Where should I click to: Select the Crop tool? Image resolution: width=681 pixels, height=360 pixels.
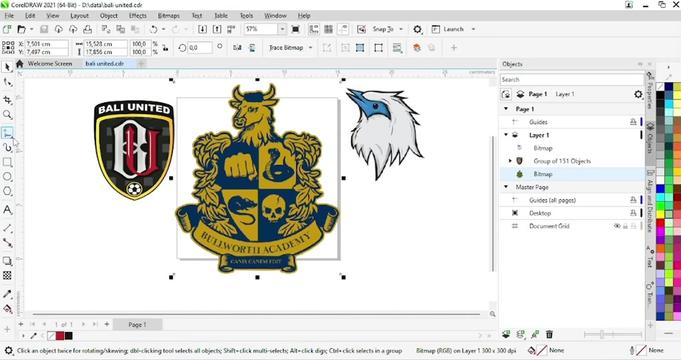coord(7,99)
